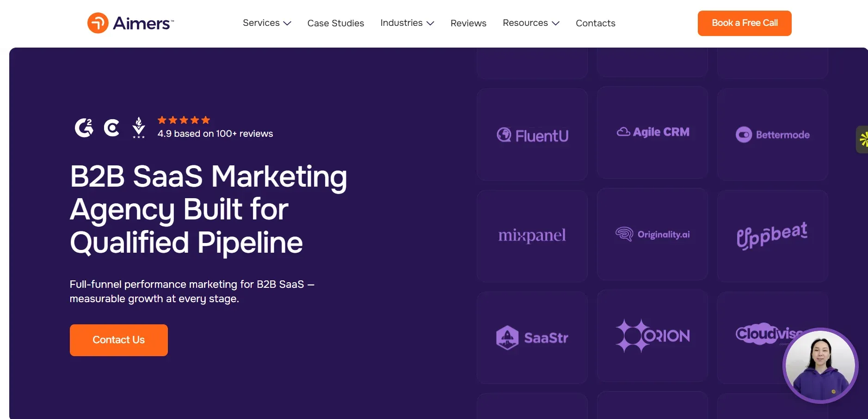Click the Book a Free Call button
Image resolution: width=868 pixels, height=419 pixels.
[x=745, y=23]
